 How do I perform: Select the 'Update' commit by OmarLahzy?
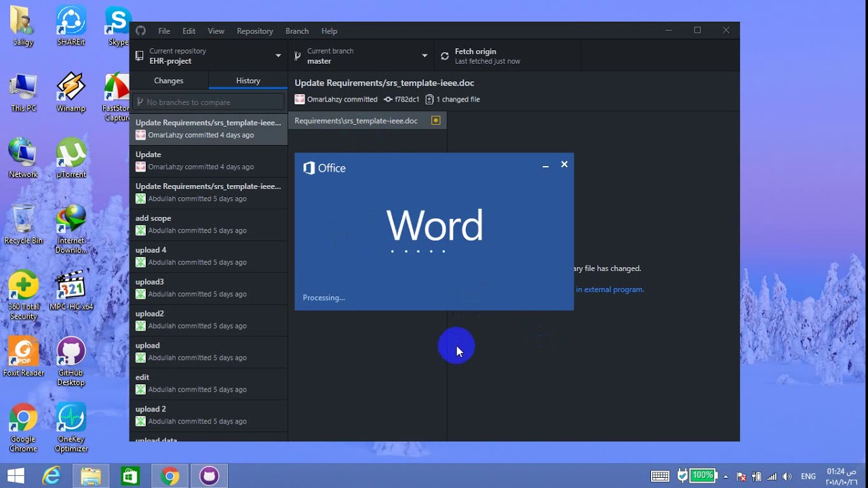[x=208, y=161]
